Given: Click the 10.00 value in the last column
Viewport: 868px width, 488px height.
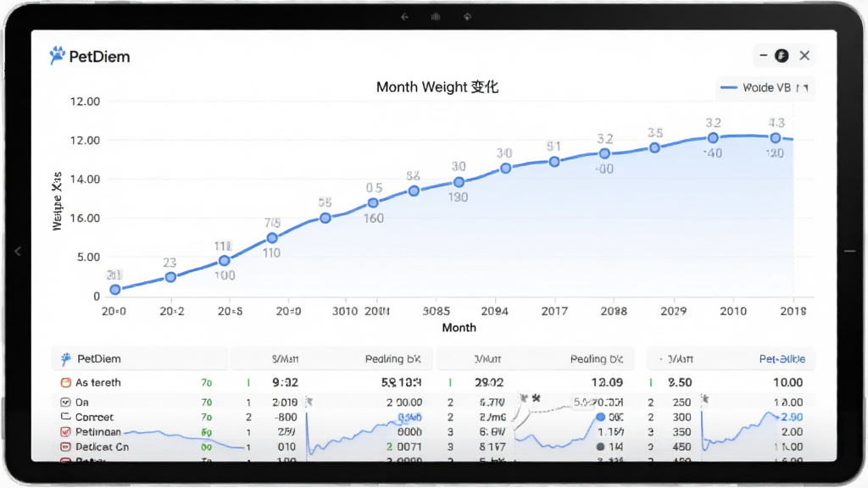Looking at the screenshot, I should click(787, 382).
